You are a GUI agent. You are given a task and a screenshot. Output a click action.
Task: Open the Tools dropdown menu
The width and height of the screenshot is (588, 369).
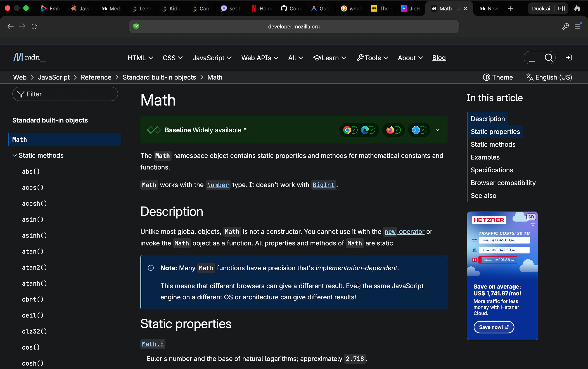[372, 58]
